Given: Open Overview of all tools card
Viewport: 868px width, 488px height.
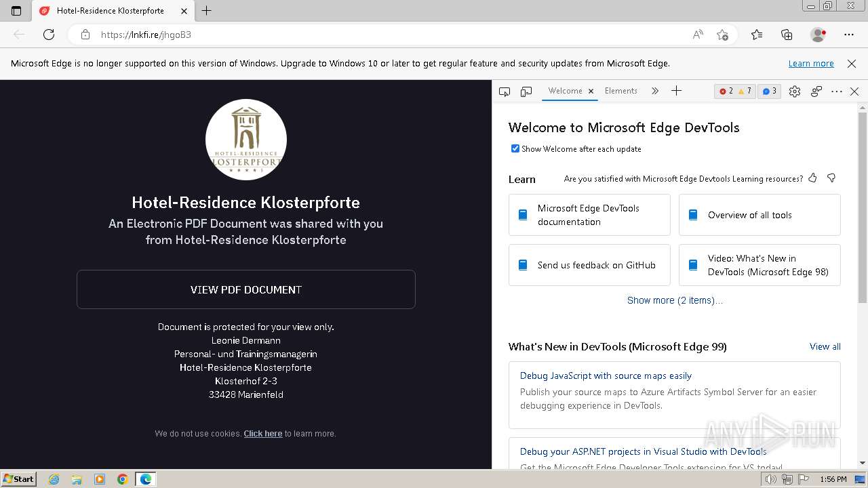Looking at the screenshot, I should click(759, 215).
